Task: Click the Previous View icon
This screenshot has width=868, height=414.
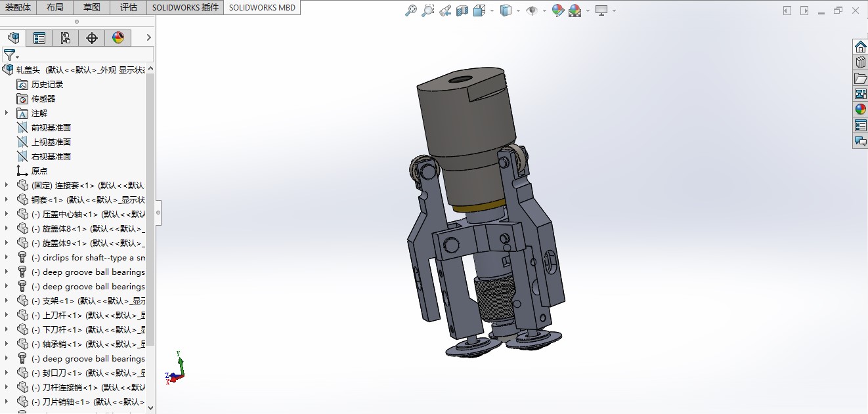Action: [x=445, y=10]
